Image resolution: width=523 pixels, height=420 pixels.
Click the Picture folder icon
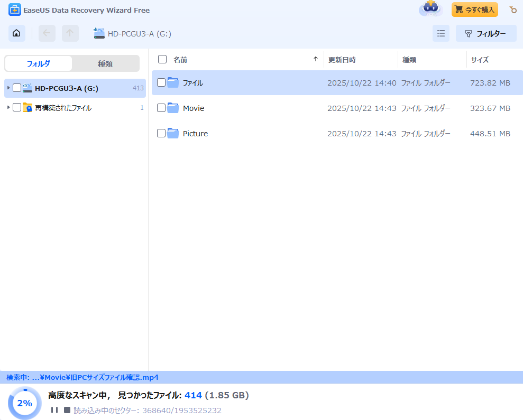point(173,133)
